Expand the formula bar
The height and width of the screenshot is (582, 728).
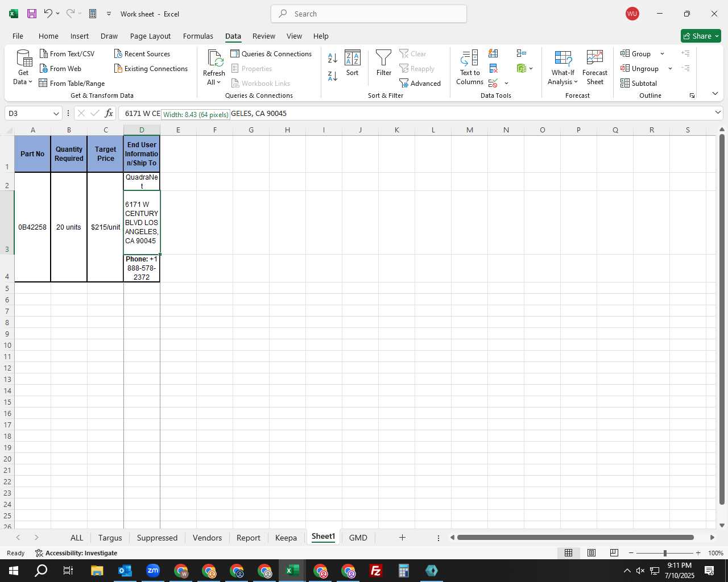click(718, 113)
